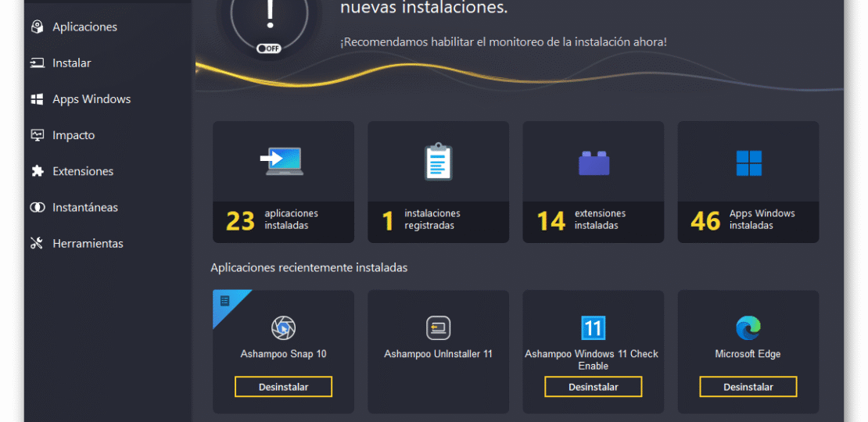Click the Ashampoo Windows 11 Check Enable label
Image resolution: width=868 pixels, height=422 pixels.
(x=592, y=360)
